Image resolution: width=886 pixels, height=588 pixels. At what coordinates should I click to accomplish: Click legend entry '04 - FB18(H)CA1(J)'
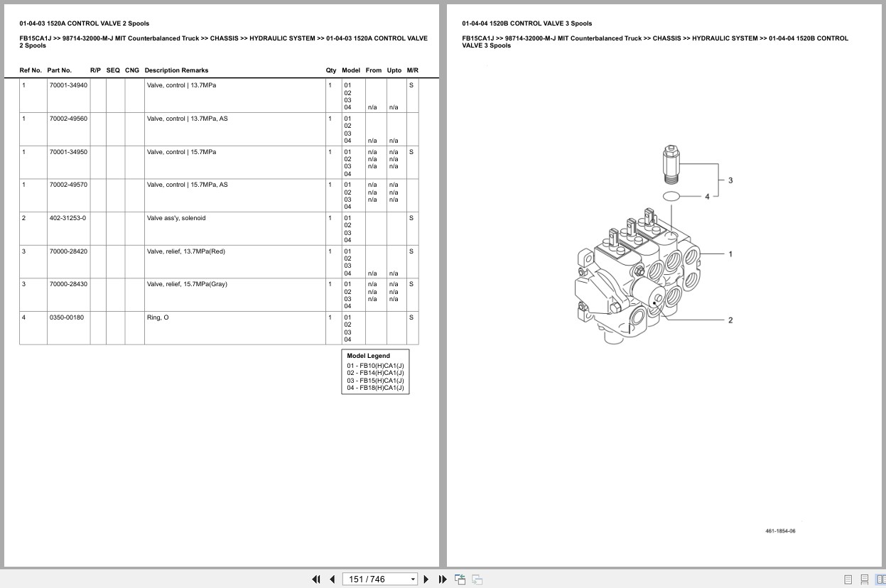coord(375,388)
